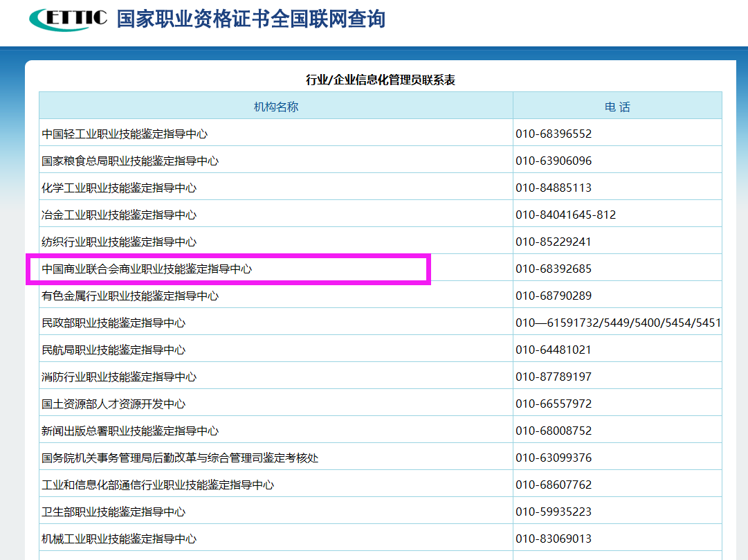Select 中国轻工业职业技能鉴定指导中心 row name

tap(125, 134)
